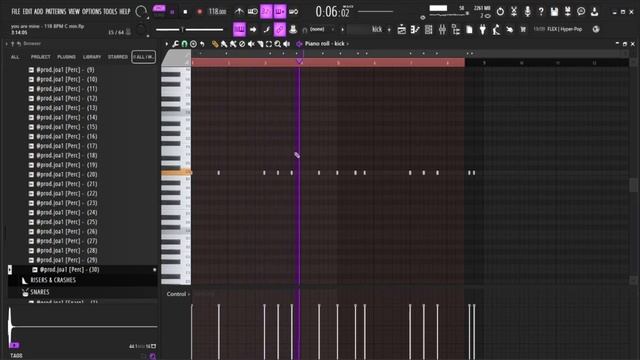640x360 pixels.
Task: Toggle the countdown before recording icon
Action: pyautogui.click(x=266, y=11)
